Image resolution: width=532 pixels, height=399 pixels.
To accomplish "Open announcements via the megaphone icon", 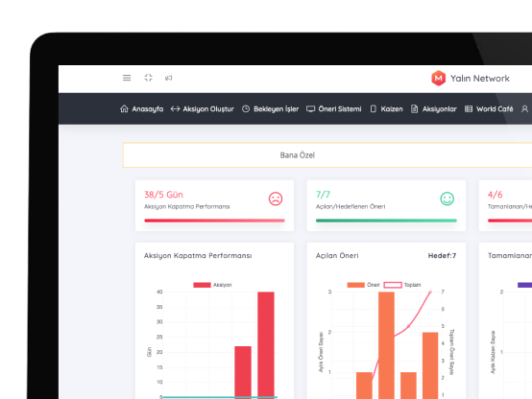I will (169, 78).
